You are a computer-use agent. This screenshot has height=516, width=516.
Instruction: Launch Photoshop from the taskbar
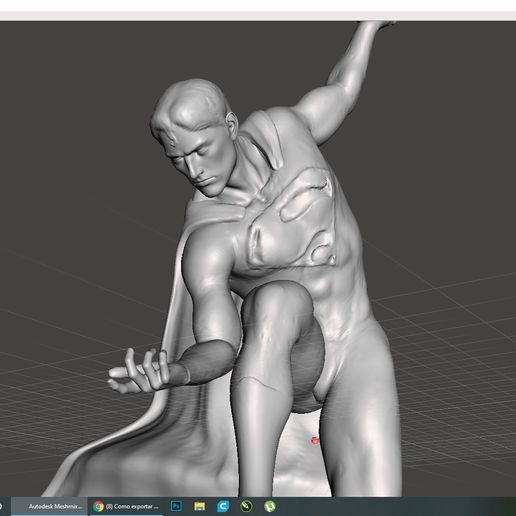click(176, 506)
